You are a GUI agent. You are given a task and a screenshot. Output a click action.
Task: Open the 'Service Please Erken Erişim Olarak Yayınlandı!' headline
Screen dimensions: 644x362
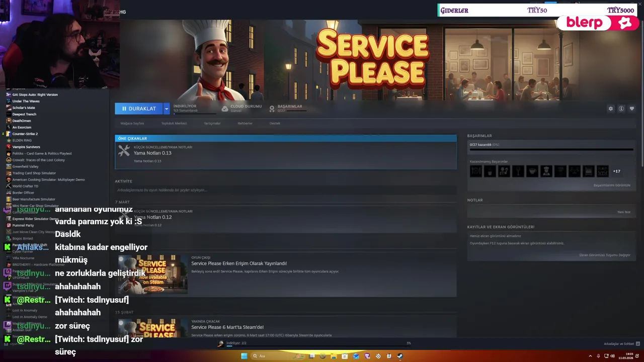[x=239, y=263]
